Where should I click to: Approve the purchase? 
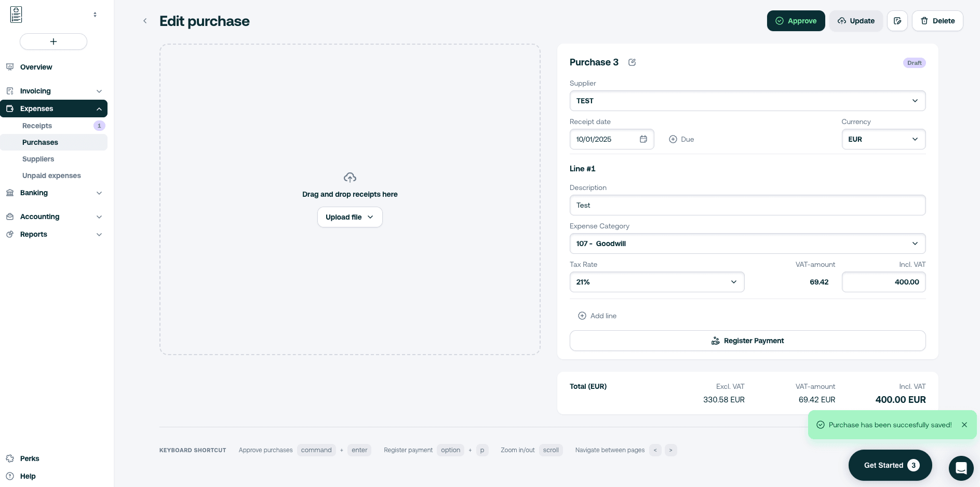coord(796,21)
